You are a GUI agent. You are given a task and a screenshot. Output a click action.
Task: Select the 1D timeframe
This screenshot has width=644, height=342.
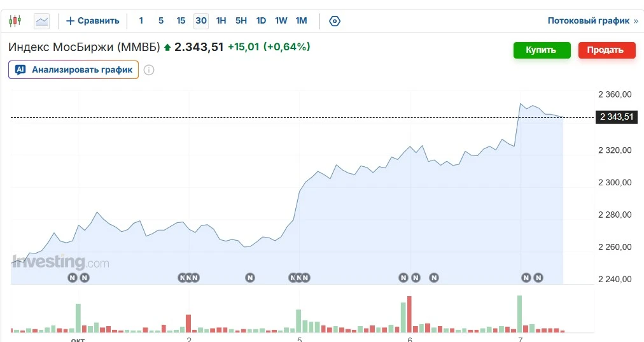click(x=261, y=20)
